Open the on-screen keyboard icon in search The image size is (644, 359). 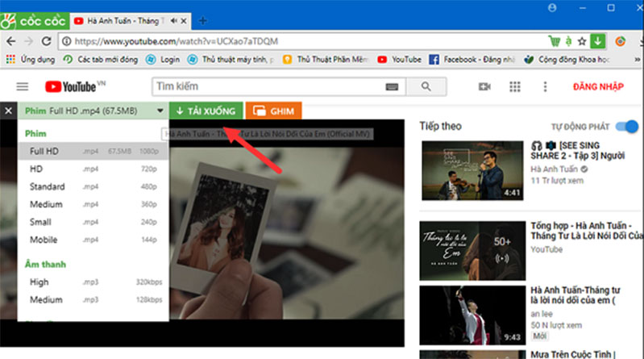coord(393,86)
